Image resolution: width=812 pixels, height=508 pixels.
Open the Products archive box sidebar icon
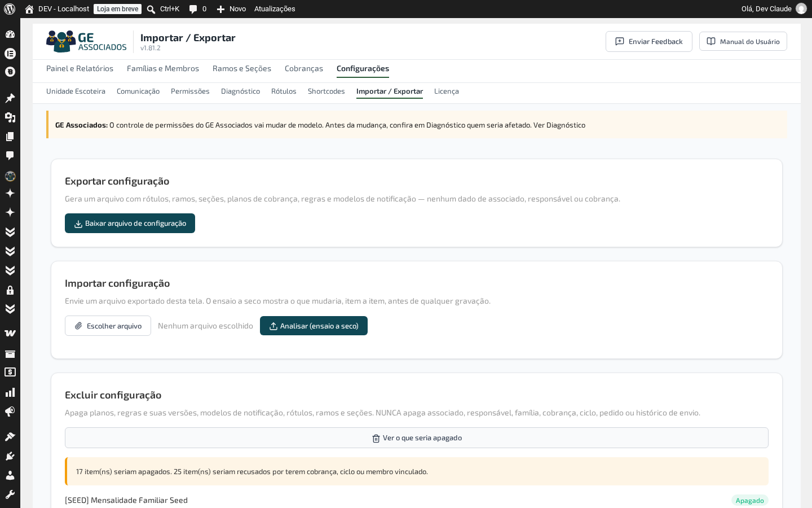coord(10,354)
